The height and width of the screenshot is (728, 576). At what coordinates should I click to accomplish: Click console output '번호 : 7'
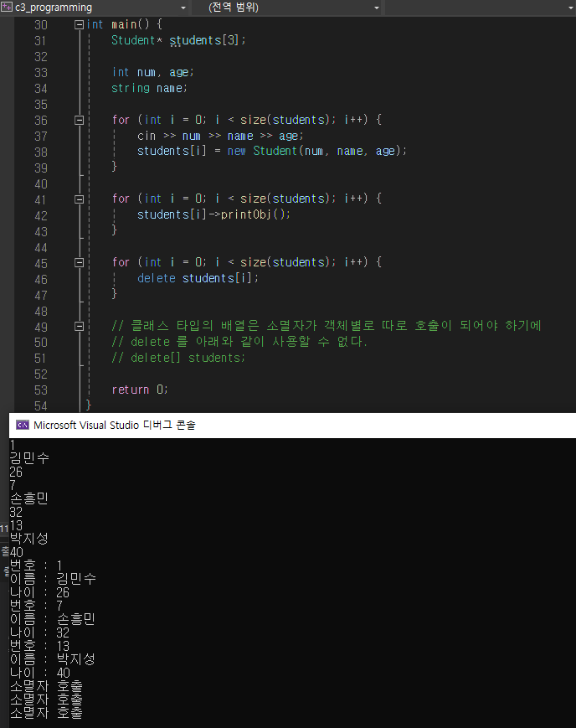[x=36, y=606]
